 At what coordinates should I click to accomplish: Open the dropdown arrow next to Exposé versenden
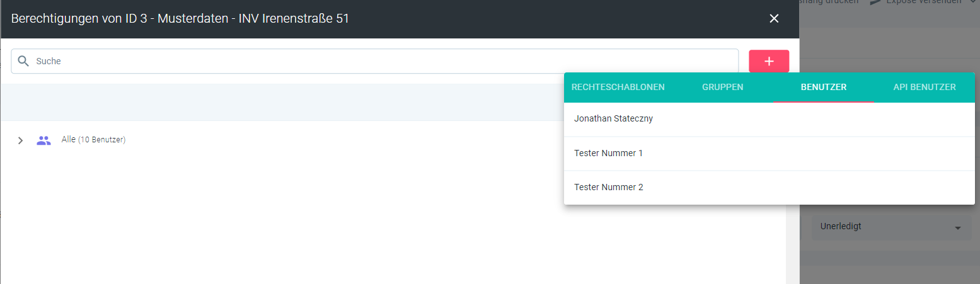(x=974, y=3)
